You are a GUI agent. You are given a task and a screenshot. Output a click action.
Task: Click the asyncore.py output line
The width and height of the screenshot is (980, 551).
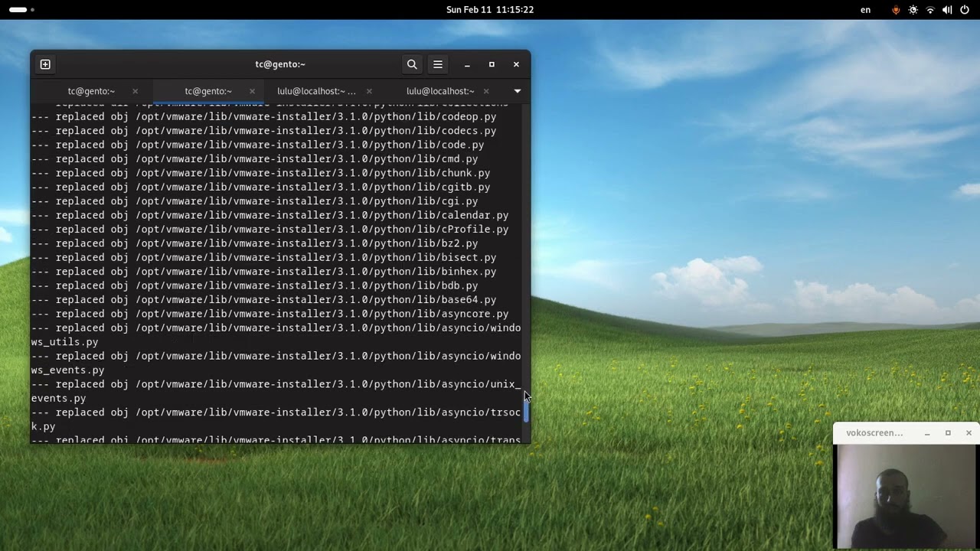click(x=270, y=314)
